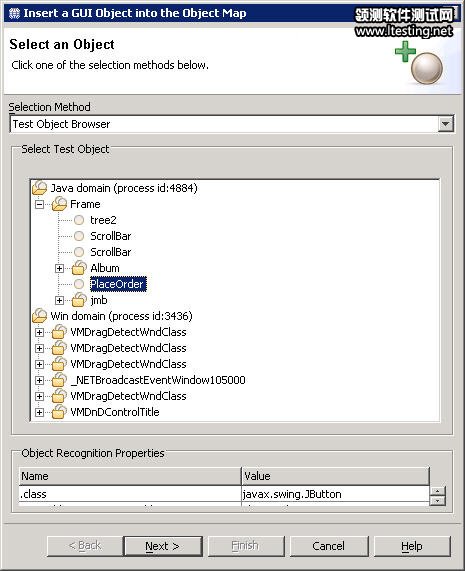Click the _NETBroadcastEventWindow105000 folder icon

(59, 380)
